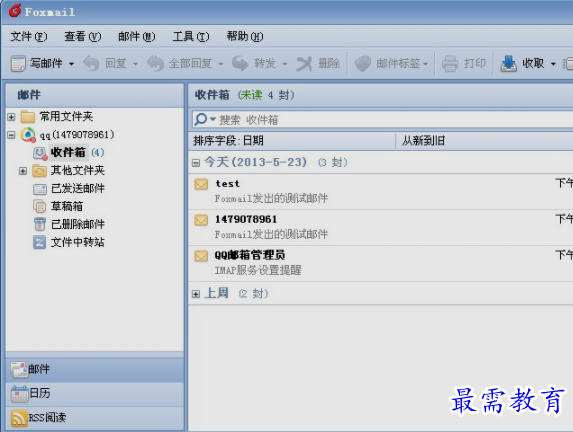Click the Print (打印) printer icon
Viewport: 573px width, 432px height.
450,64
